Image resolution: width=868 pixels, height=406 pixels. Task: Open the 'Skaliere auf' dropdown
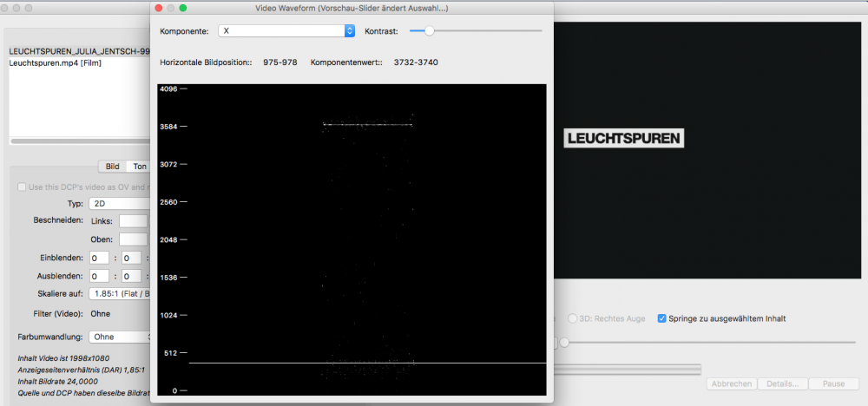point(120,293)
